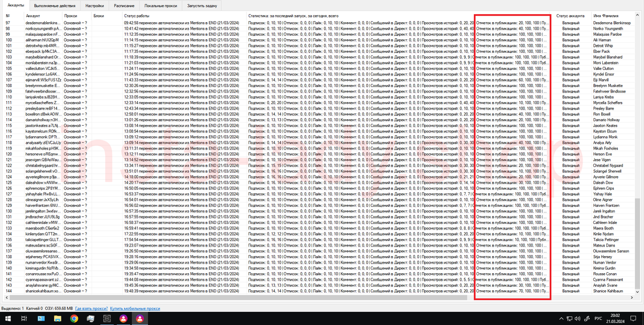644x325 pixels.
Task: Click name Anaylah Svane
Action: 606,285
